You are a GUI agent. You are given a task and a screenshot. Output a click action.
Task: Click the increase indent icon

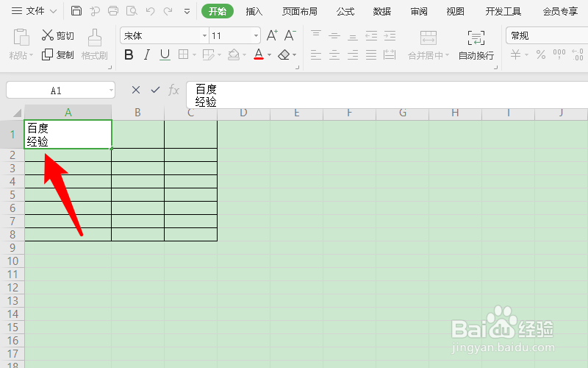click(x=390, y=35)
